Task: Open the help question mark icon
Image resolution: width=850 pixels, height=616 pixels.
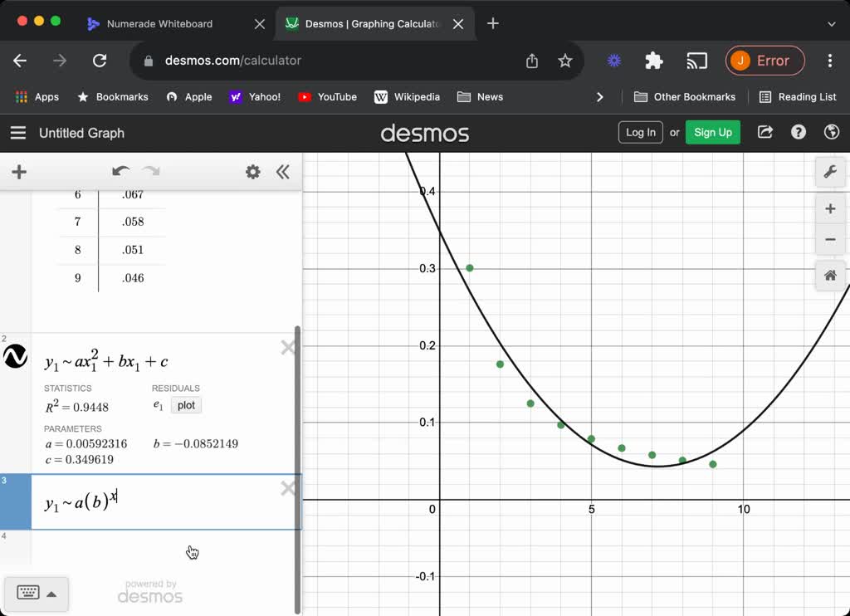Action: pos(799,132)
